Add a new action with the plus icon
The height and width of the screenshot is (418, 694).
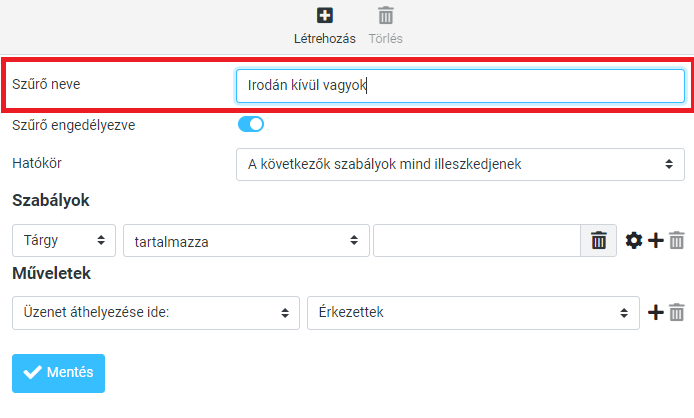(656, 312)
